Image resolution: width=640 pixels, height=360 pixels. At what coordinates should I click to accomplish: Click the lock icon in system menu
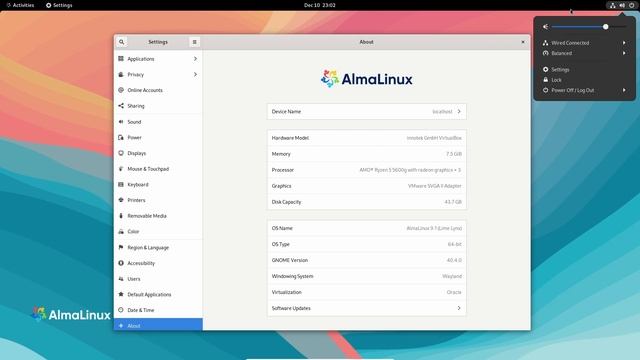pos(545,80)
